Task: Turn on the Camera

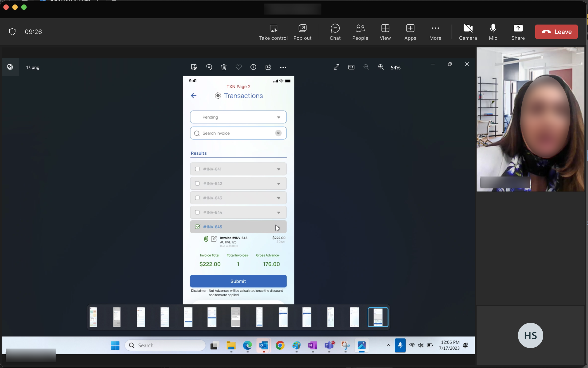Action: (468, 32)
